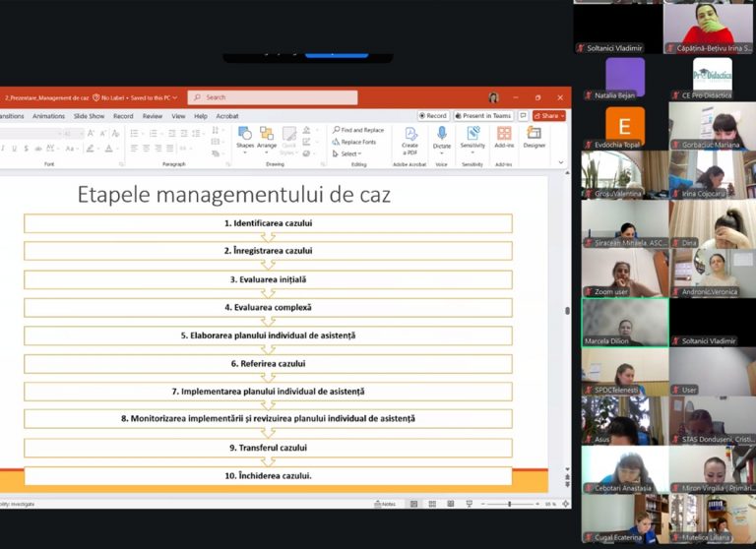Image resolution: width=756 pixels, height=549 pixels.
Task: Collapse the ribbon with the chevron
Action: point(561,162)
